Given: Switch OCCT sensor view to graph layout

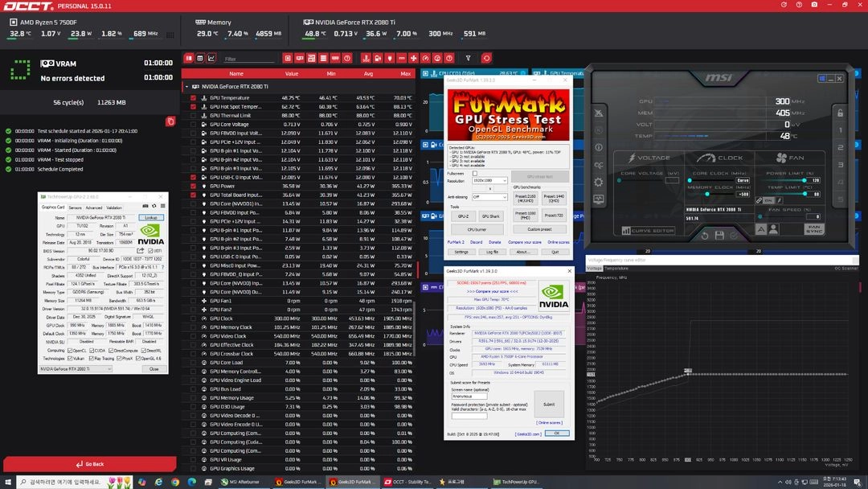Looking at the screenshot, I should tap(211, 58).
